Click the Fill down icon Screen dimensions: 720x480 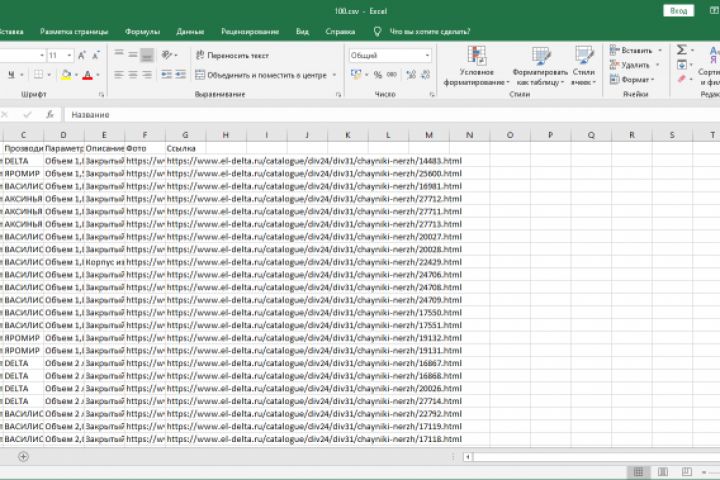click(x=682, y=65)
